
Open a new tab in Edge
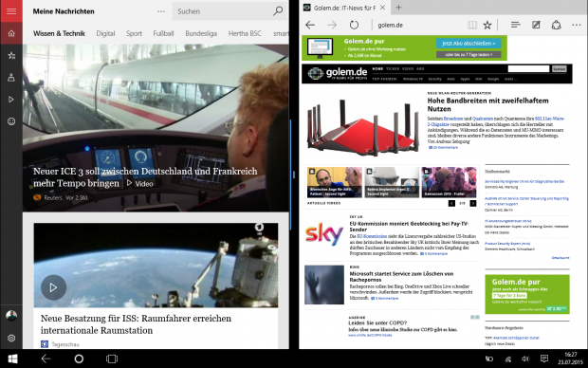[398, 8]
